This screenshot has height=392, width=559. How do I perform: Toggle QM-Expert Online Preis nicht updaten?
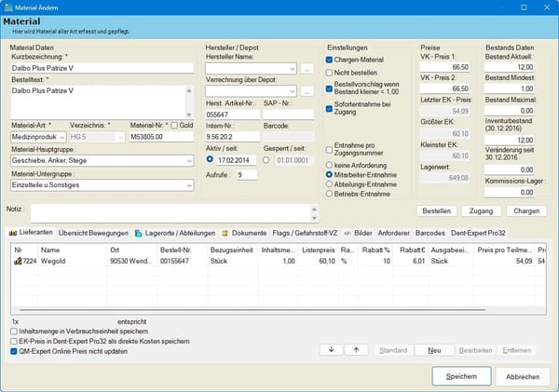[x=14, y=351]
